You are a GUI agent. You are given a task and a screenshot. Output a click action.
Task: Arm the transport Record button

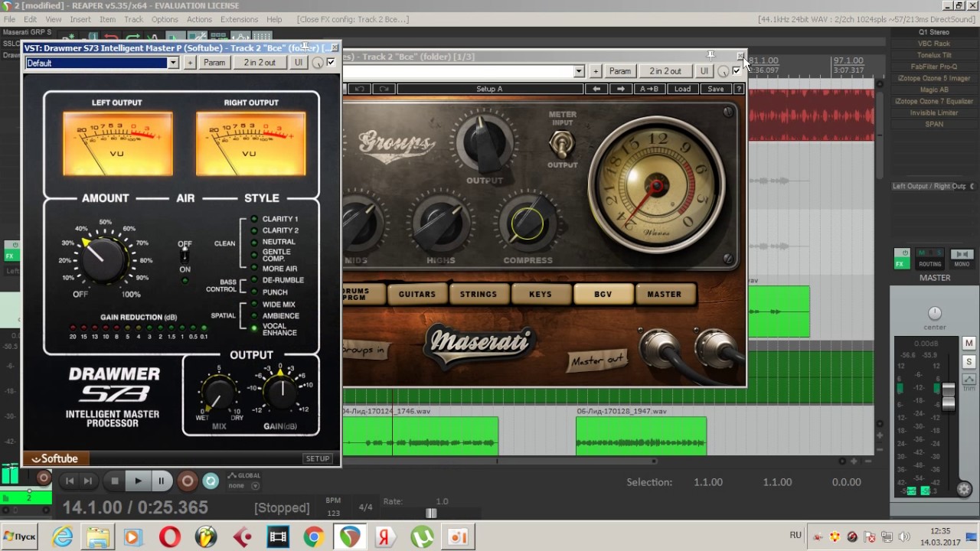(187, 481)
